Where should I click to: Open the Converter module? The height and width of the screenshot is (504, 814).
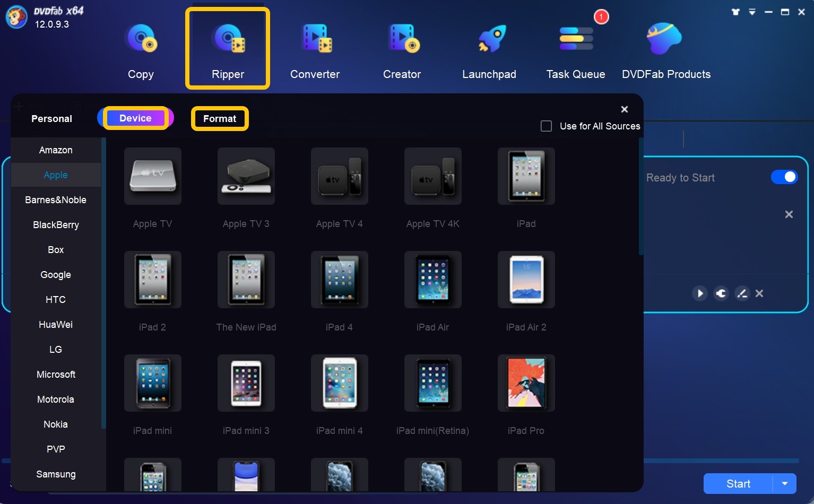coord(315,51)
